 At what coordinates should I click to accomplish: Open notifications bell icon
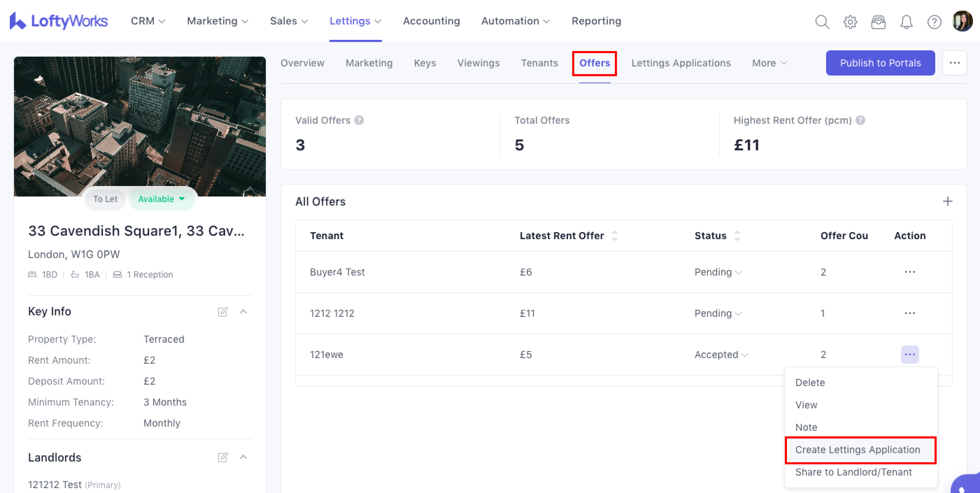tap(906, 22)
